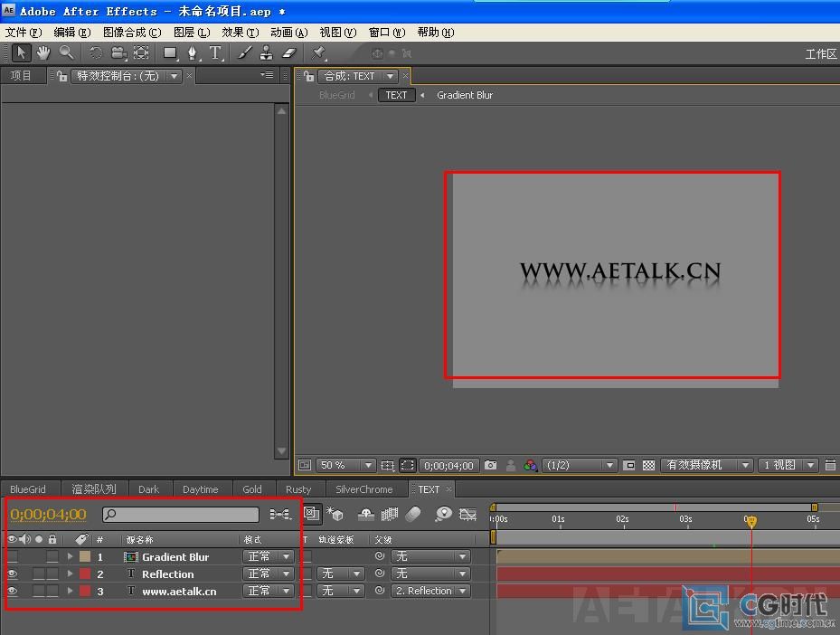Toggle the motion blur enable switch
Screen dimensions: 840x635
(413, 515)
